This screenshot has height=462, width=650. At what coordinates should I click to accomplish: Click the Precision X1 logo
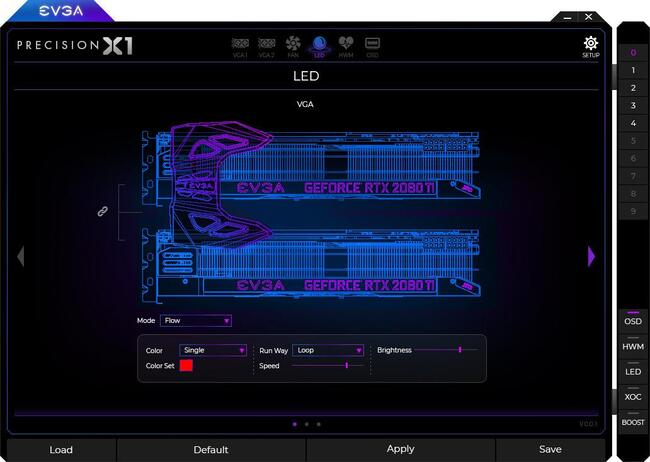75,45
